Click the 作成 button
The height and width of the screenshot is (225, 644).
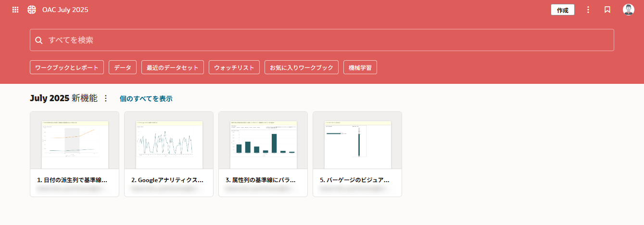pyautogui.click(x=563, y=10)
